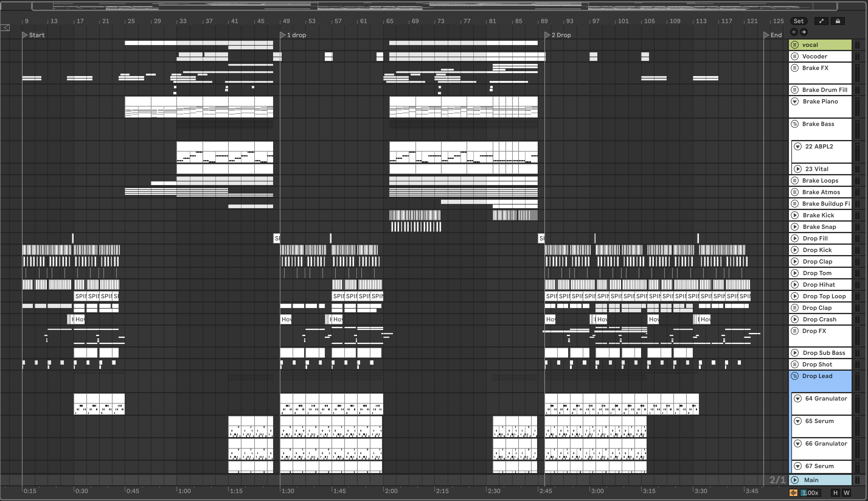Click the Brake Loops group fold icon

point(794,180)
